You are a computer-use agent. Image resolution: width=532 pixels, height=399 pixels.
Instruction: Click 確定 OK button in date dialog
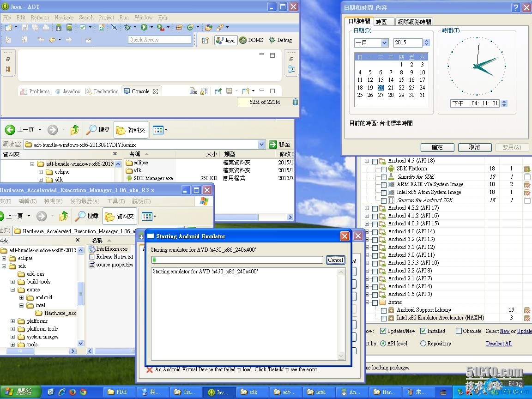(437, 147)
